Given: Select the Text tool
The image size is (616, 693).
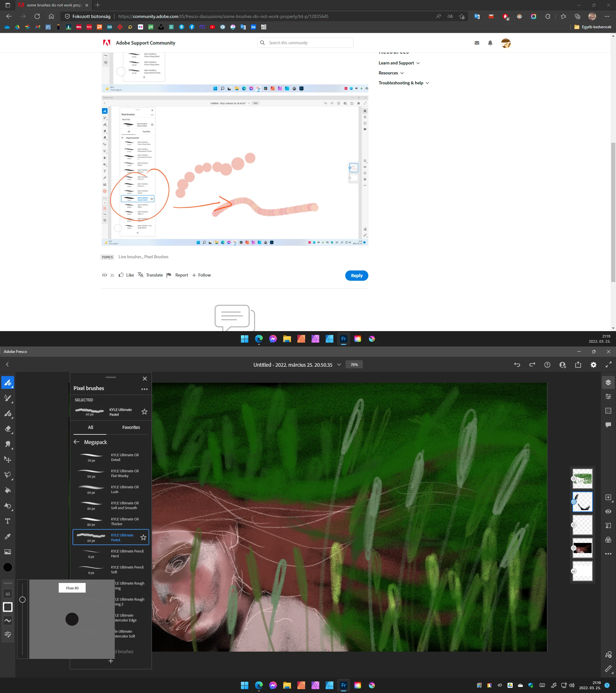Looking at the screenshot, I should (7, 521).
